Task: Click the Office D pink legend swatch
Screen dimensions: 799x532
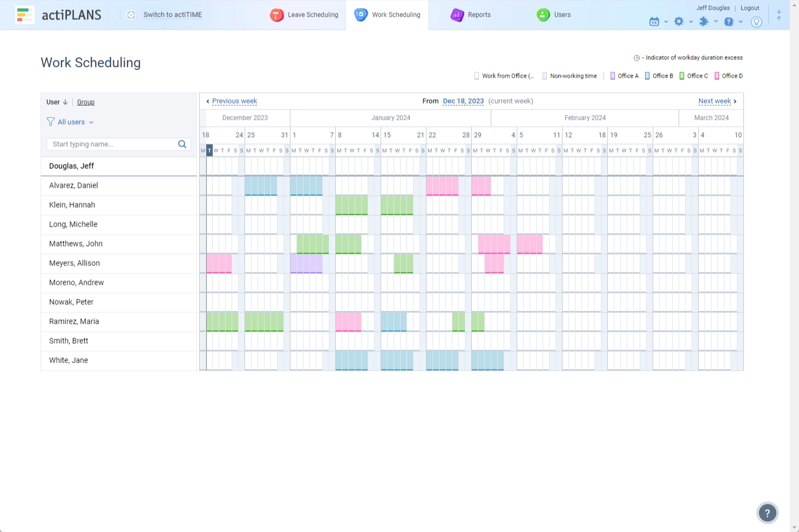Action: [717, 76]
